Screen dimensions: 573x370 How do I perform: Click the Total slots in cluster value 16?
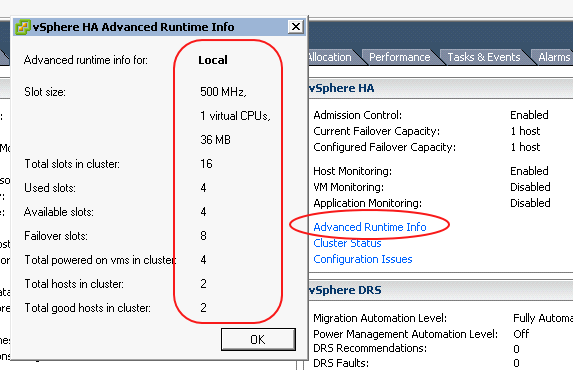point(206,164)
